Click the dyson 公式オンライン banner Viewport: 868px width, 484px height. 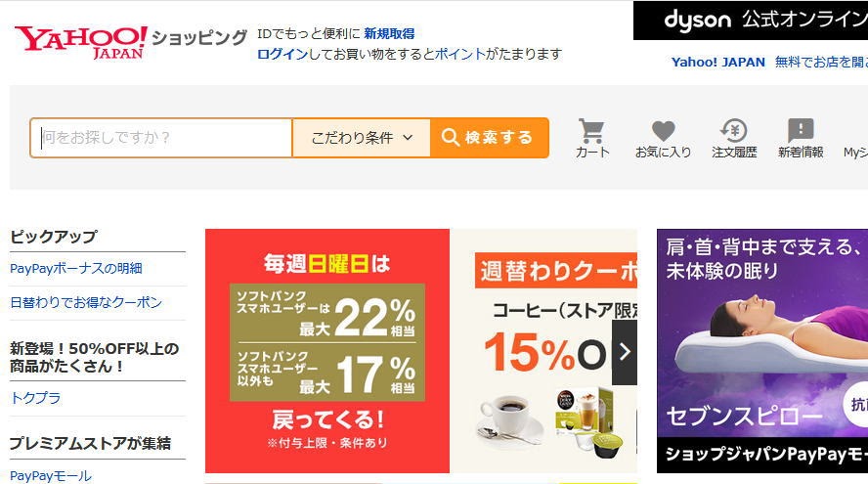coord(751,21)
